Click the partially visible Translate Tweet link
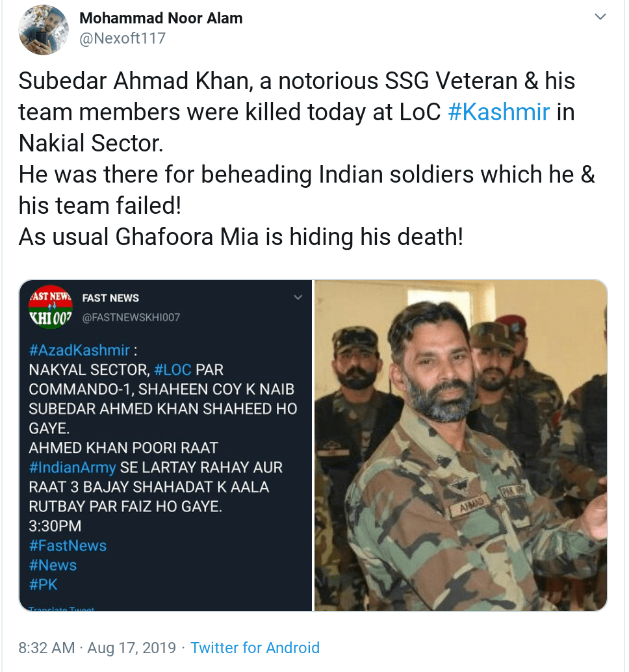Viewport: 629px width, 672px height. pos(62,609)
